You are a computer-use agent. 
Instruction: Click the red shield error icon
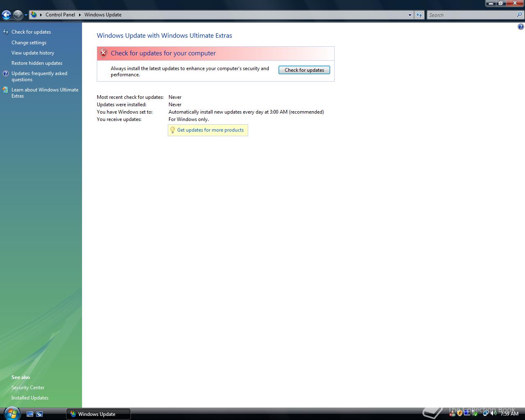tap(103, 53)
